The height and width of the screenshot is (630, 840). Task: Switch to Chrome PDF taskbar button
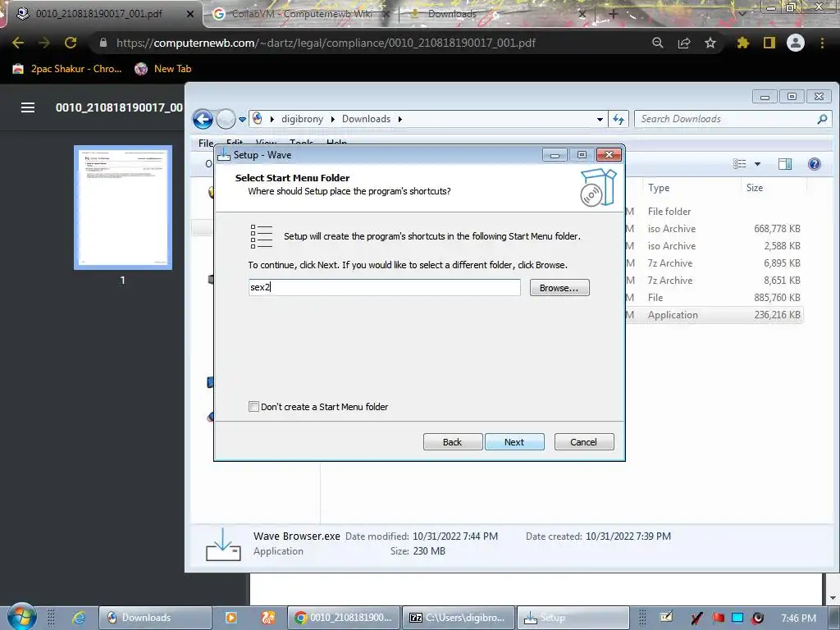345,618
